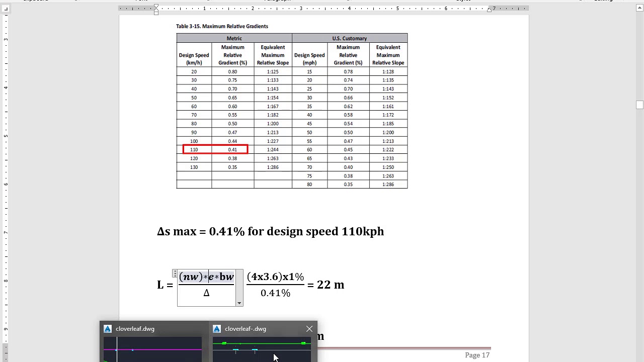The image size is (644, 362).
Task: Click the AutoCAD icon beside cloverleaf.dwg
Action: coord(108,329)
